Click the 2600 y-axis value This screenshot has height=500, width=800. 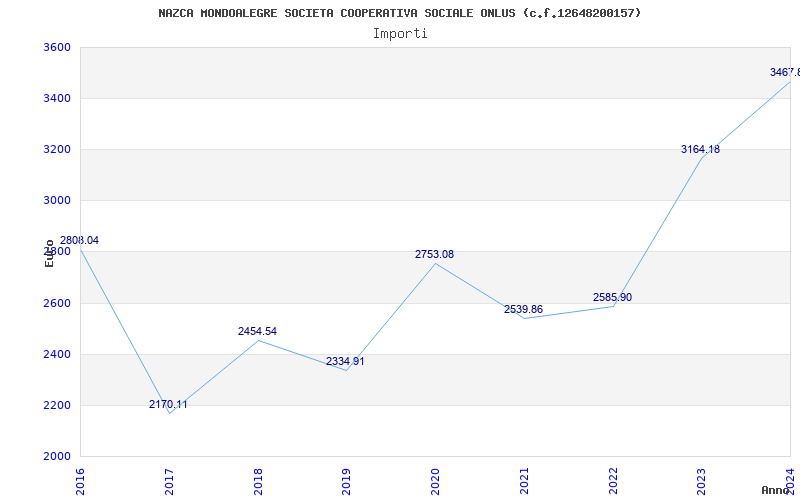(x=56, y=304)
